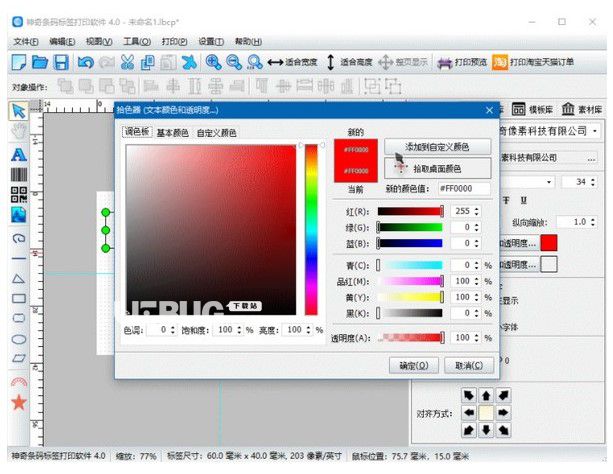The width and height of the screenshot is (613, 474).
Task: Undo the last action
Action: point(86,62)
